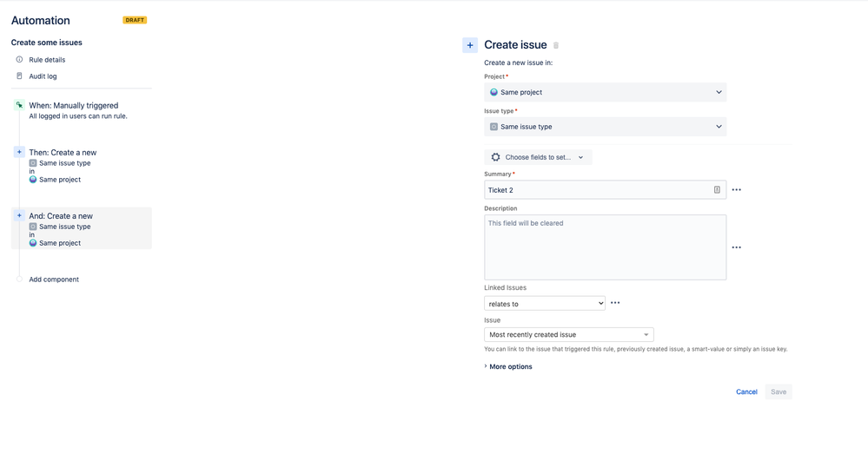The image size is (868, 454).
Task: Open the three-dot menu next to Summary field
Action: [x=736, y=190]
